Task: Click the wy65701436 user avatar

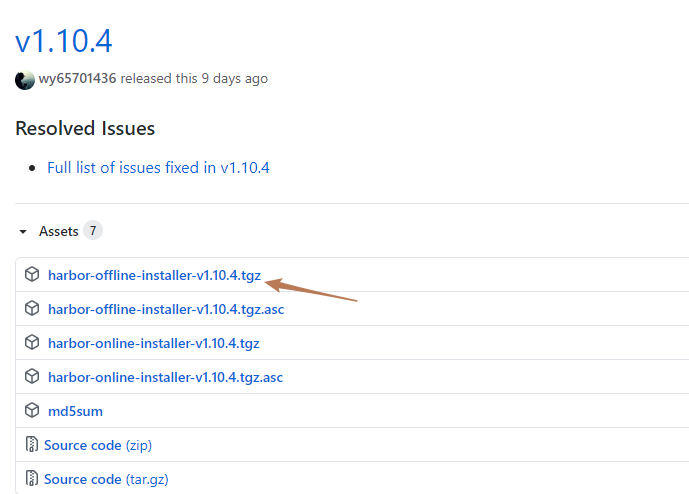Action: [25, 80]
